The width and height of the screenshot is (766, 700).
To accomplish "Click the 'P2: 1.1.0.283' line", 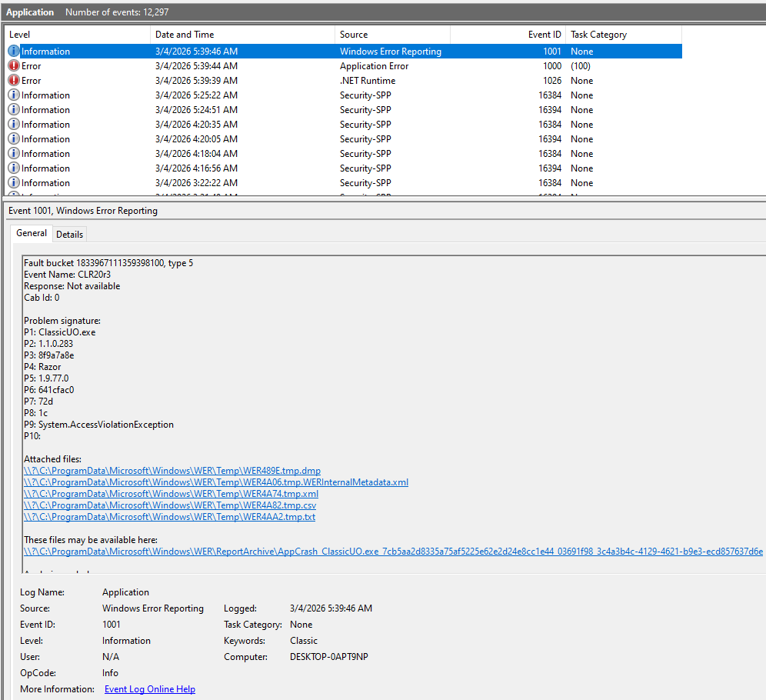I will [x=48, y=344].
